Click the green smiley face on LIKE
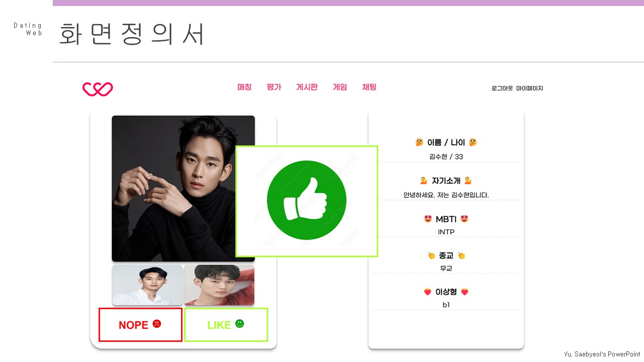Screen dimensions: 644x362 tap(239, 324)
